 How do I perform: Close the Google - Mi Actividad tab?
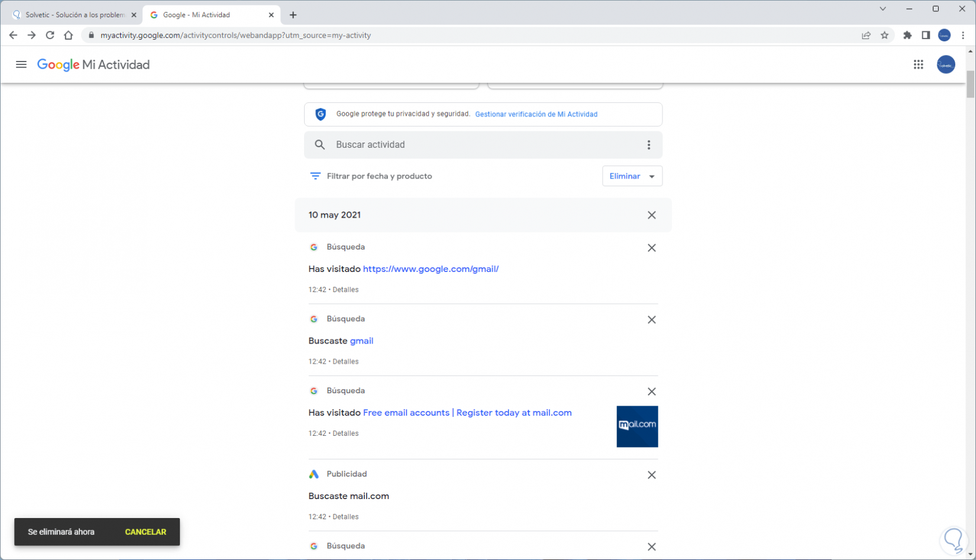point(272,15)
